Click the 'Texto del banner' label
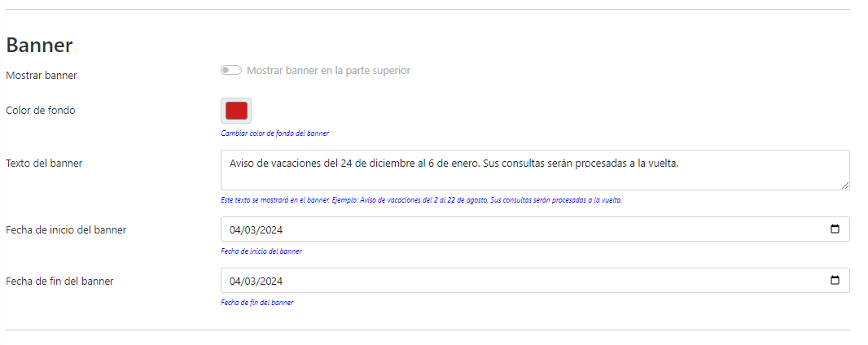 [x=44, y=163]
